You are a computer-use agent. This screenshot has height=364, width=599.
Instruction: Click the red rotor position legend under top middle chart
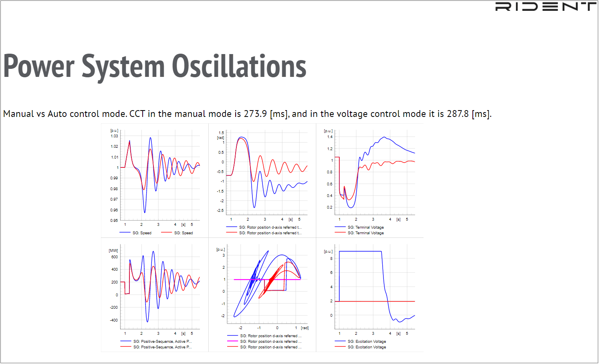[x=264, y=233]
